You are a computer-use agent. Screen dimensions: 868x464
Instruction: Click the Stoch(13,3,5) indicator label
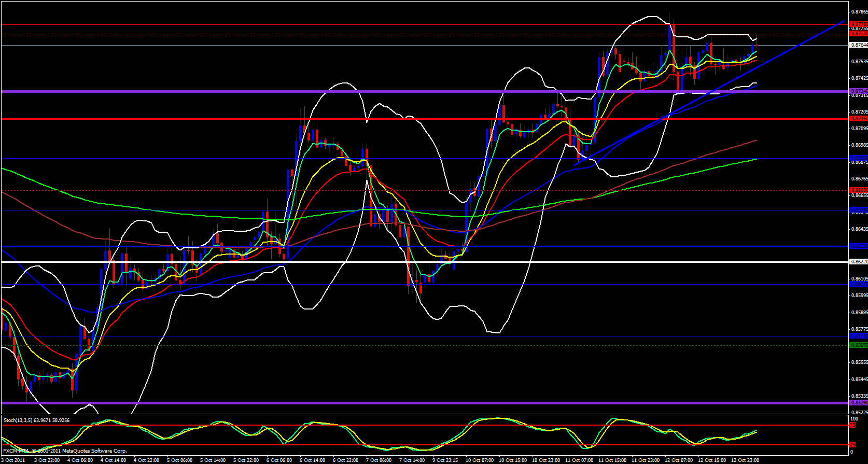coord(36,420)
